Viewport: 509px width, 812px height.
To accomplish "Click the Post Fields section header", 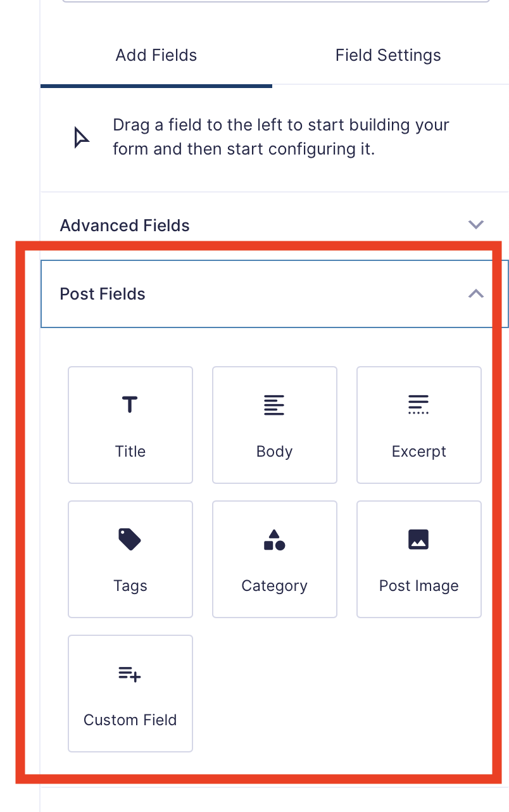I will pyautogui.click(x=272, y=294).
